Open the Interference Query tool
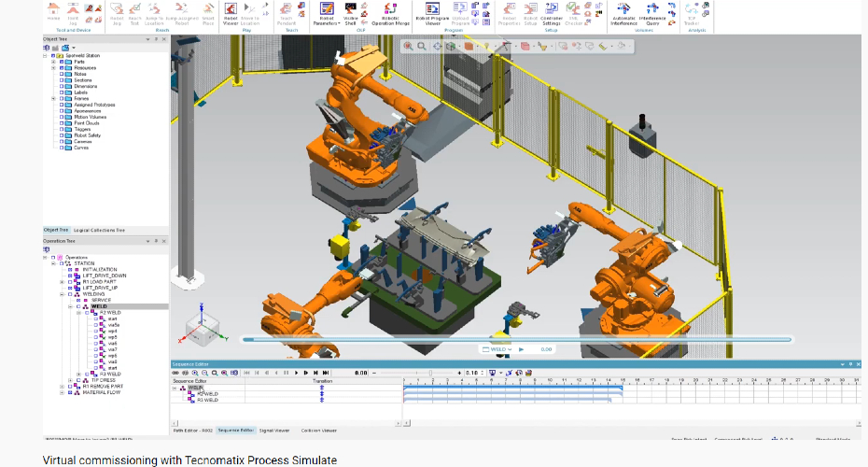 651,9
